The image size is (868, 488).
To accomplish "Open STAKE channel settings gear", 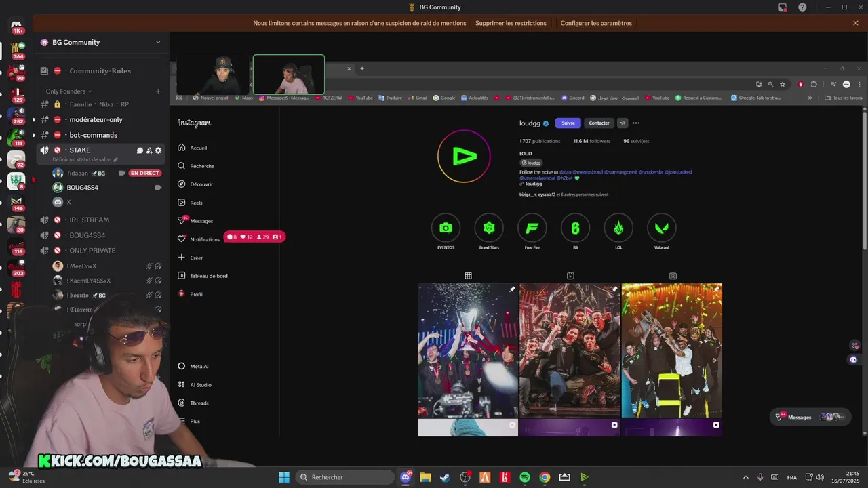I will (158, 150).
